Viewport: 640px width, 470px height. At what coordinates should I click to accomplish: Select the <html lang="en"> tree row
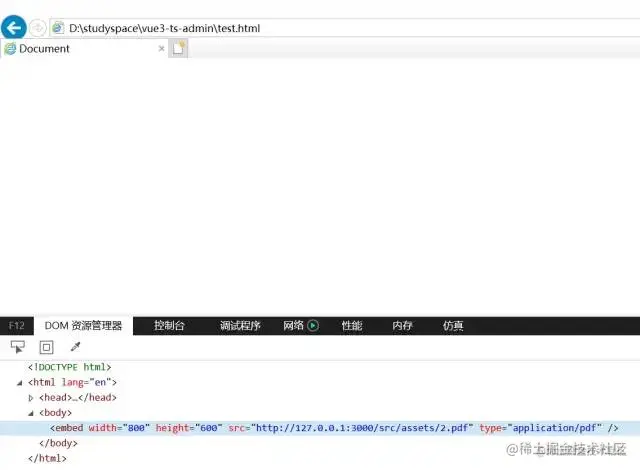[x=72, y=382]
